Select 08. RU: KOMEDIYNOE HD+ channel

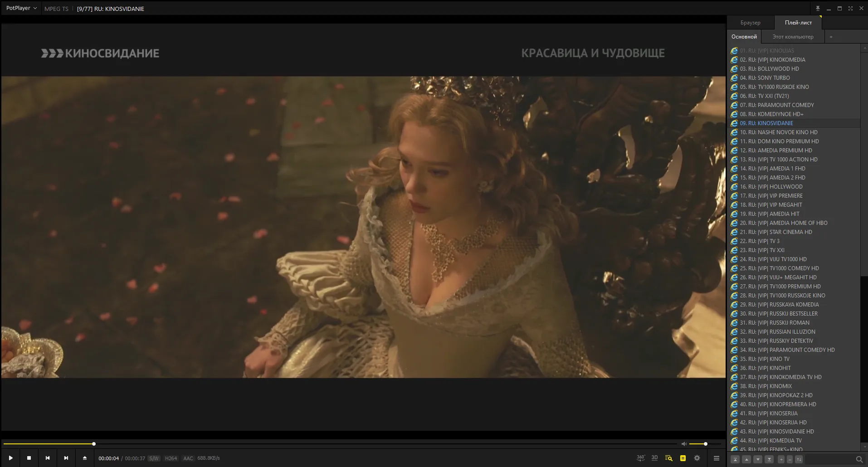point(794,114)
